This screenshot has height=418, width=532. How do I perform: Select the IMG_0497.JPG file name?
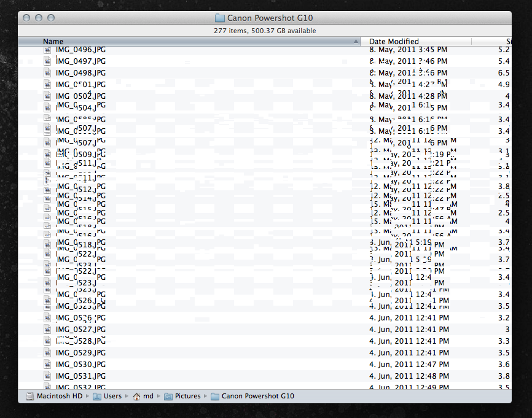coord(80,61)
